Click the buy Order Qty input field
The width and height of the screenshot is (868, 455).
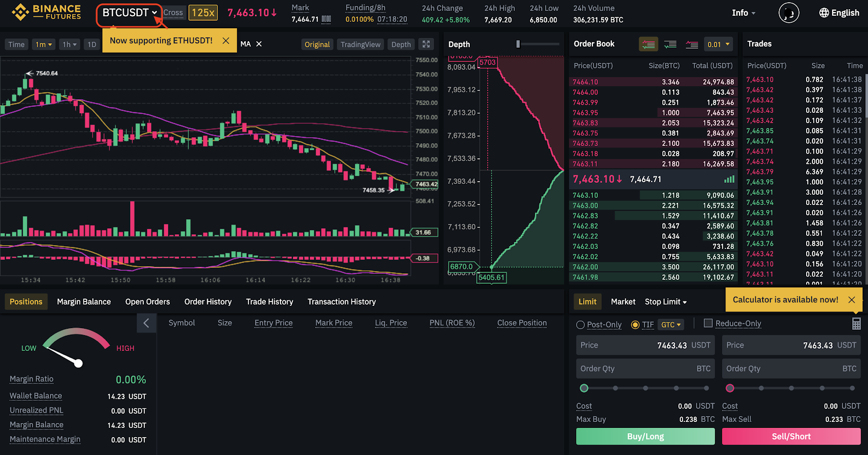[646, 369]
